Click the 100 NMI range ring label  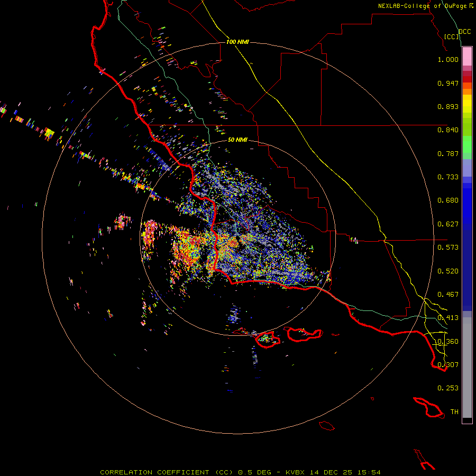[x=237, y=42]
